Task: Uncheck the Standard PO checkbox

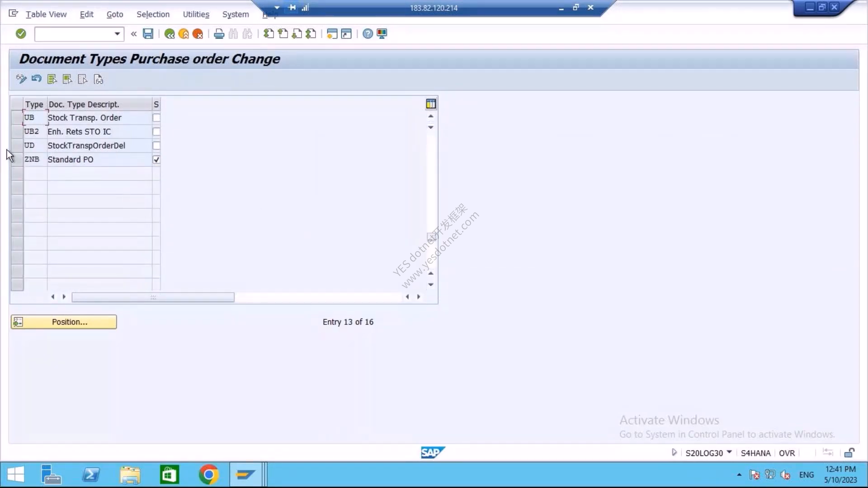Action: [x=156, y=160]
